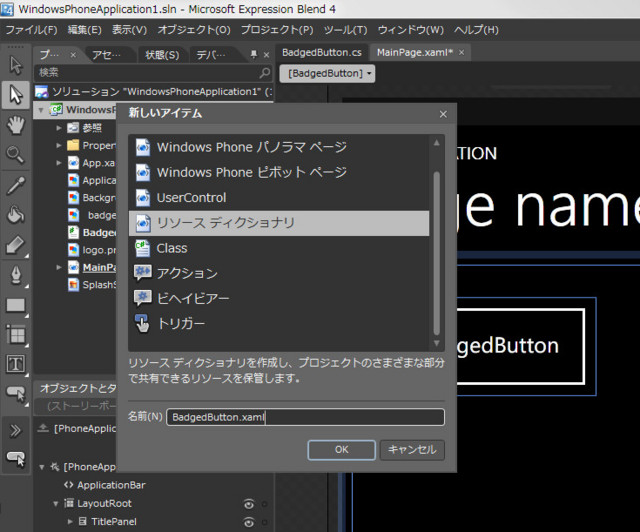Select the TextBlock tool
640x532 pixels.
(16, 364)
